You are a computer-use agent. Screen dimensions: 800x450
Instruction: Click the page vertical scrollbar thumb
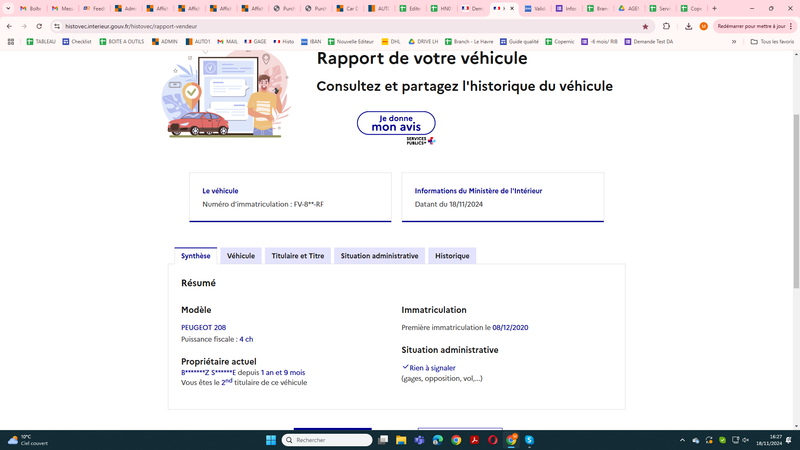click(x=796, y=202)
